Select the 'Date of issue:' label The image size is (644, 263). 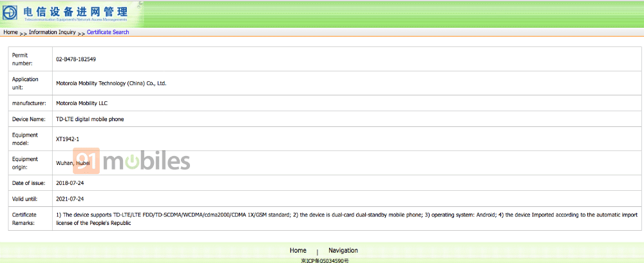(x=28, y=183)
